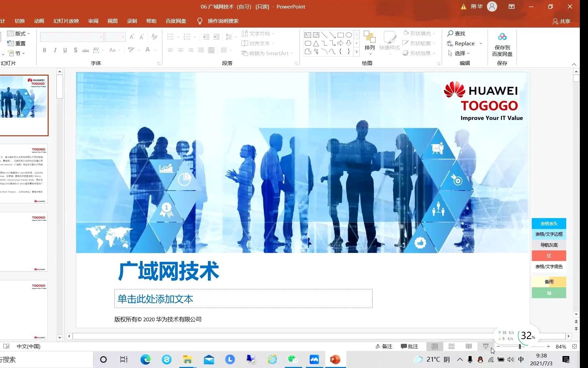
Task: Click the align right icon
Action: pyautogui.click(x=191, y=50)
